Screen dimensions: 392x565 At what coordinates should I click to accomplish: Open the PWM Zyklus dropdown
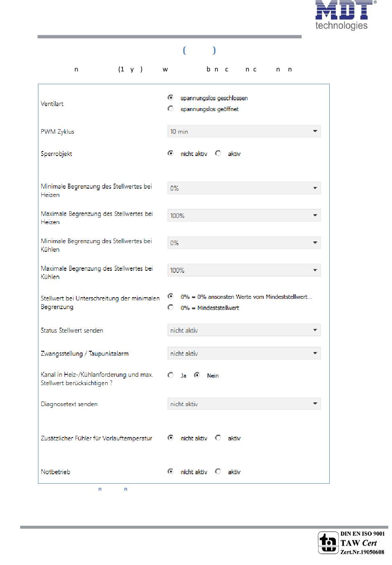244,131
